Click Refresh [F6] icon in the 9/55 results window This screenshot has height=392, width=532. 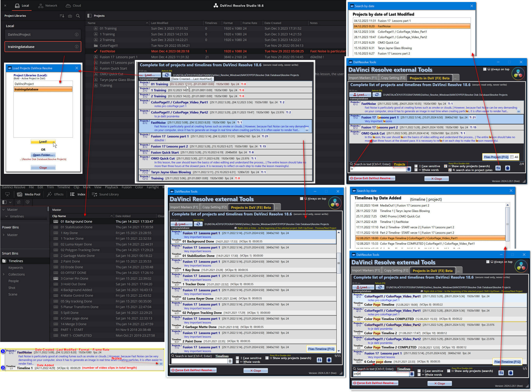pos(198,224)
